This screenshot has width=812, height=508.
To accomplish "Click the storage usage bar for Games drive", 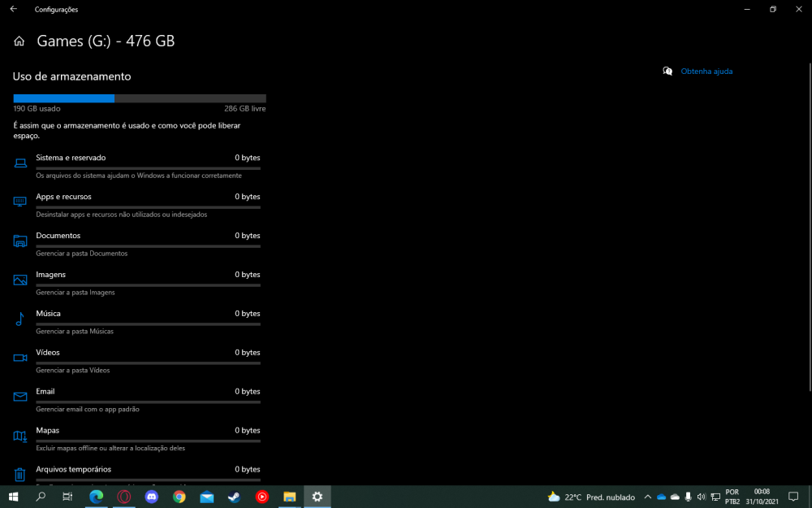I will (x=139, y=98).
